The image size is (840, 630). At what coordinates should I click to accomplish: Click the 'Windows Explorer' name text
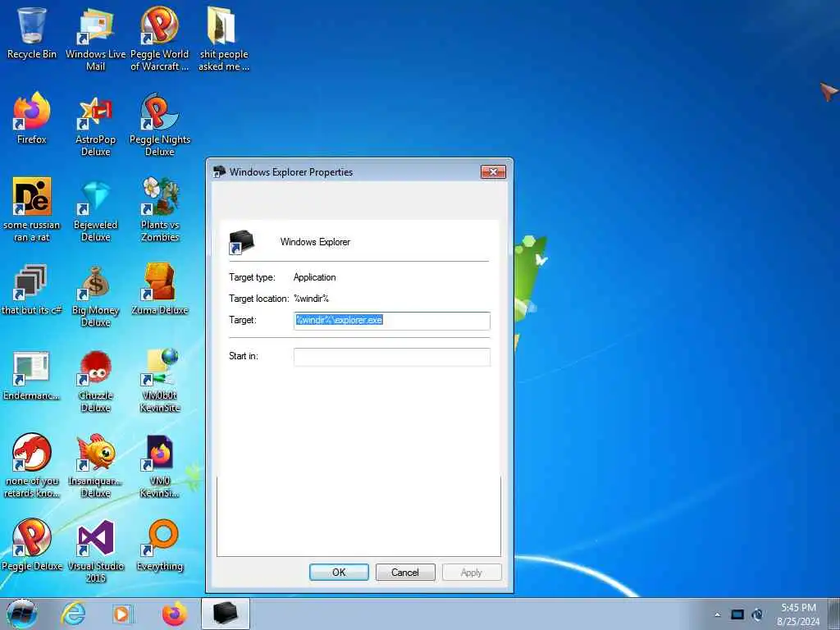[x=315, y=242]
